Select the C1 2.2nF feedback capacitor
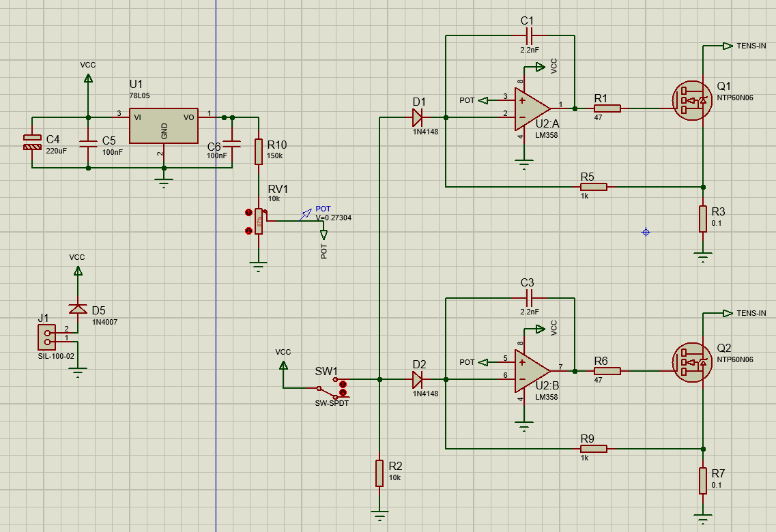This screenshot has width=776, height=532. click(527, 35)
